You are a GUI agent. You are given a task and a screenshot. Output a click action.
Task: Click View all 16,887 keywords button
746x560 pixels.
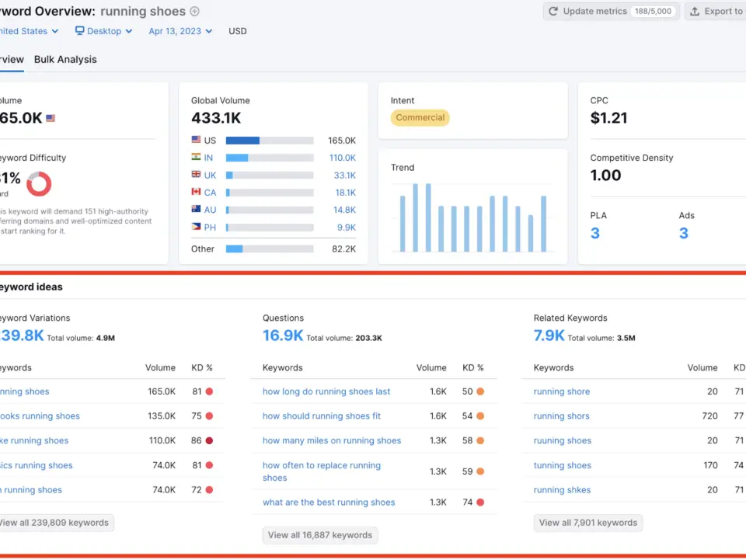pos(320,535)
